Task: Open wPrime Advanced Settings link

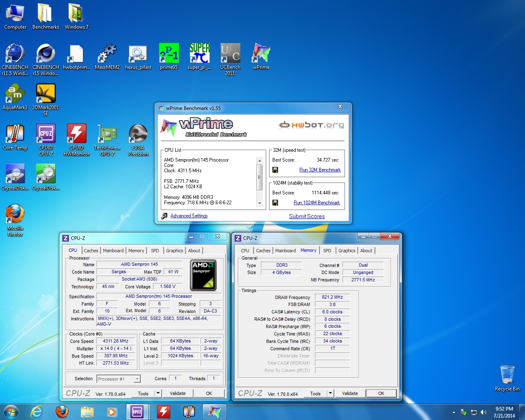Action: [189, 216]
